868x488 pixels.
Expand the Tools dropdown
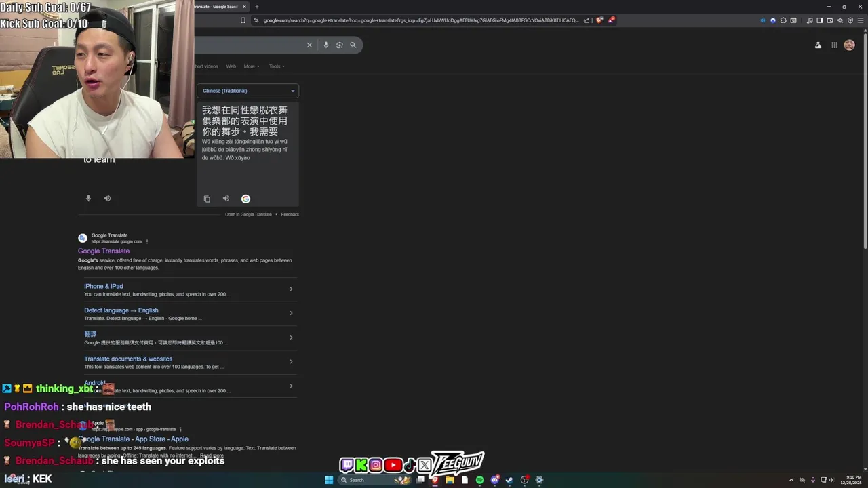(277, 66)
